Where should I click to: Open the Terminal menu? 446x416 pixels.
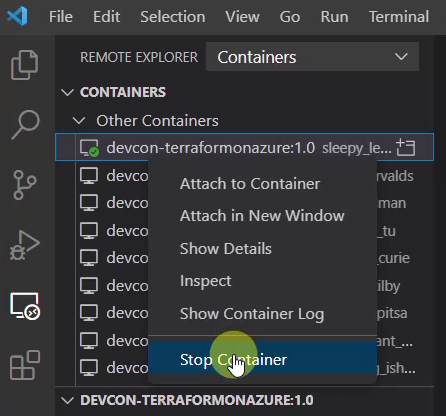coord(399,17)
